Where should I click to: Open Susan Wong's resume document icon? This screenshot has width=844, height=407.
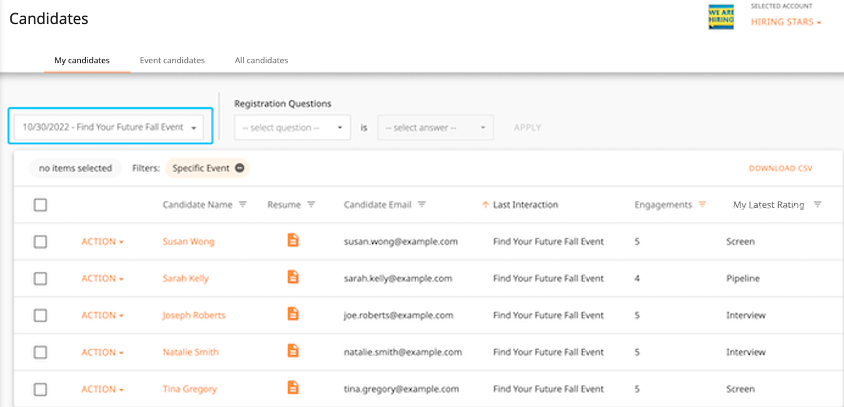click(x=293, y=240)
